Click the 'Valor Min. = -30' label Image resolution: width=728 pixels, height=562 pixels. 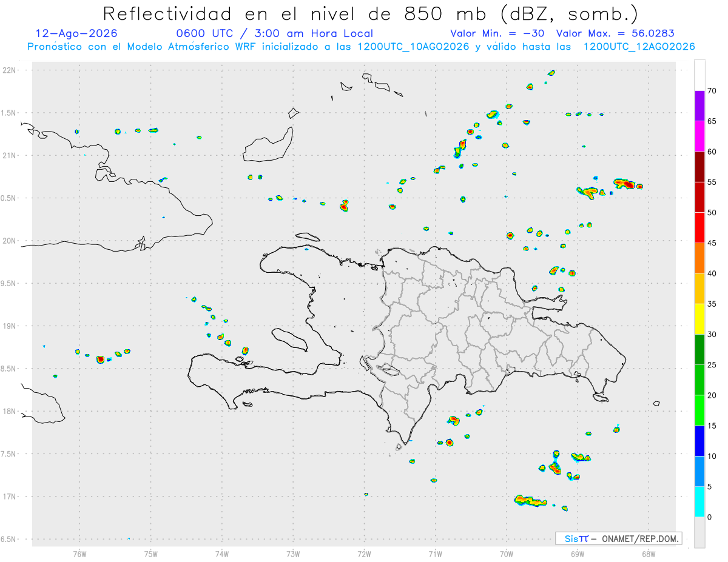point(499,33)
